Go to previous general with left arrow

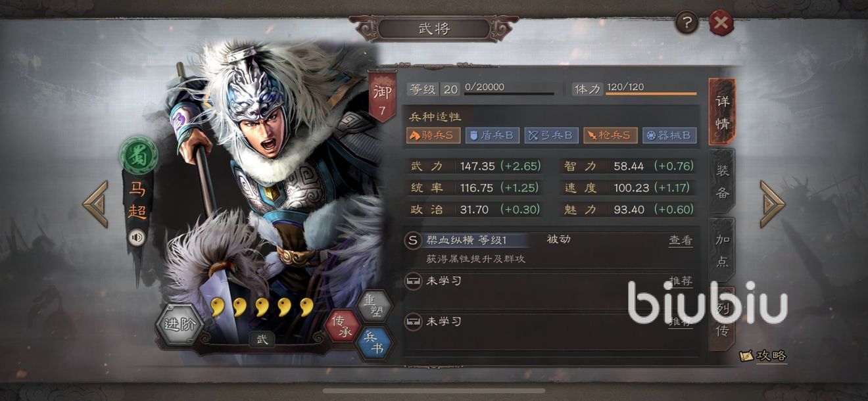pos(95,204)
